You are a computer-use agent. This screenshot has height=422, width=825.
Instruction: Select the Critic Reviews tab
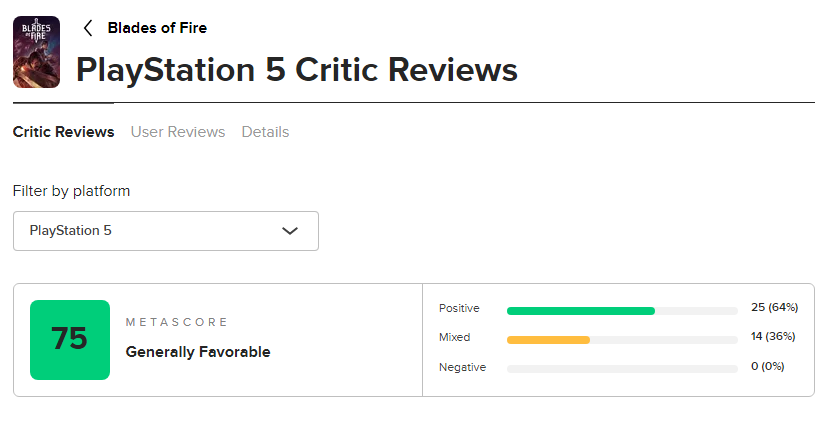click(x=63, y=132)
